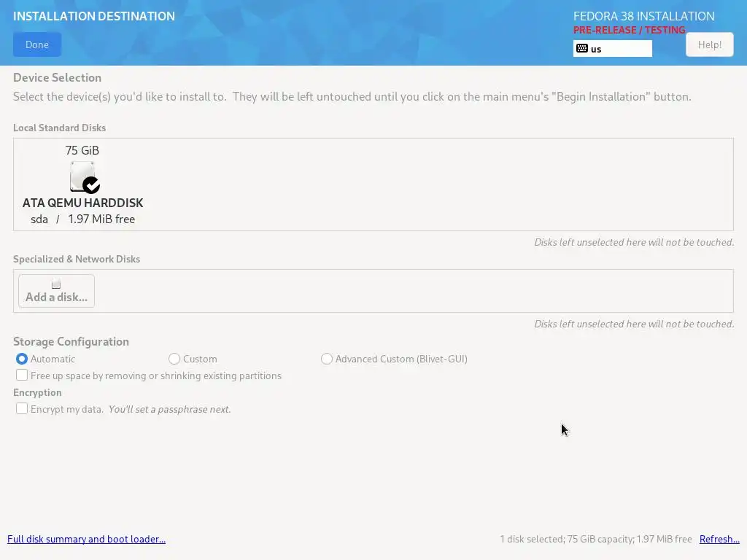The width and height of the screenshot is (747, 560).
Task: Click the keyboard layout icon
Action: [581, 49]
